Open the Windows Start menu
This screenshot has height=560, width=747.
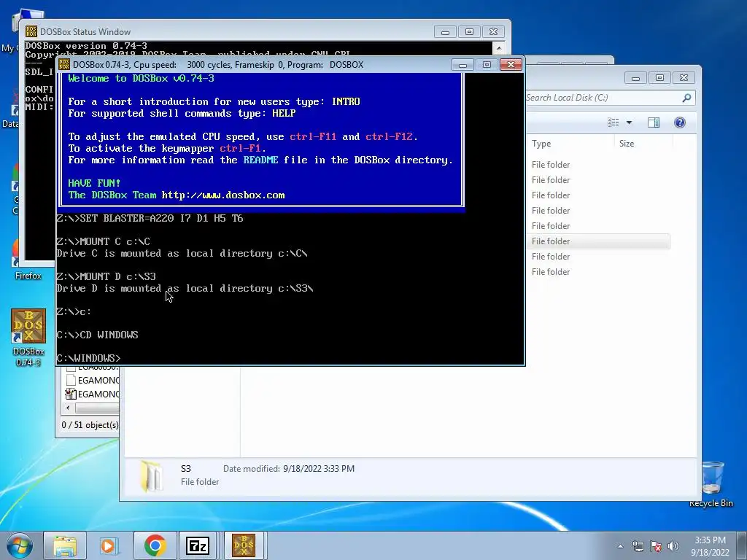click(x=20, y=545)
